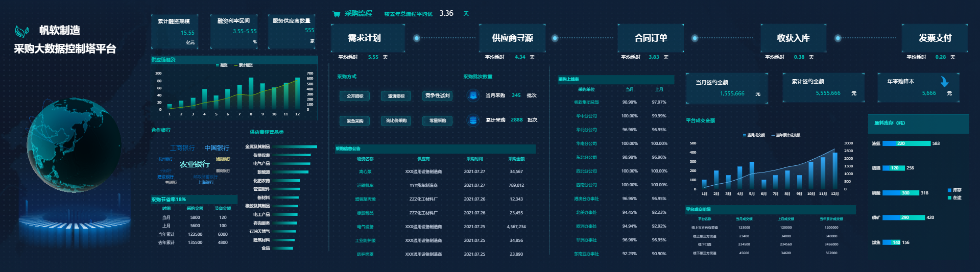
Task: Click the 询比价采购 button
Action: [x=396, y=121]
